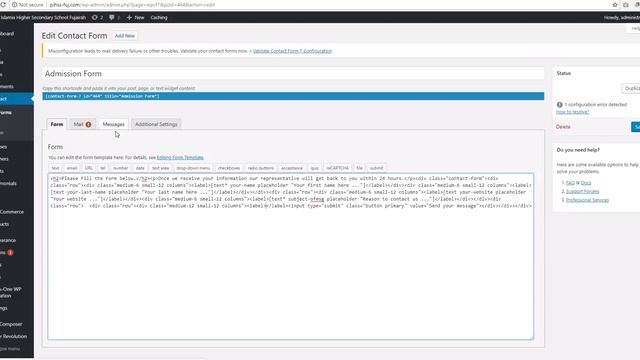This screenshot has width=640, height=360.
Task: Insert an email form tag
Action: pyautogui.click(x=72, y=168)
